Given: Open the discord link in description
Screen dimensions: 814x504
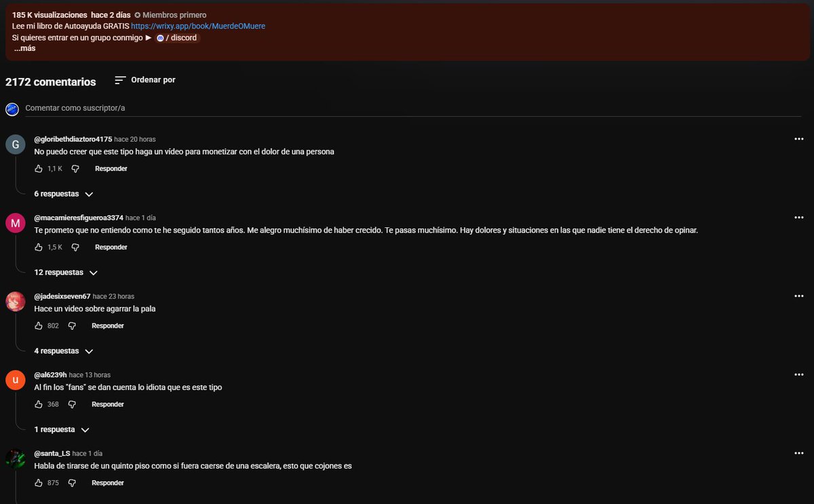Looking at the screenshot, I should click(177, 38).
